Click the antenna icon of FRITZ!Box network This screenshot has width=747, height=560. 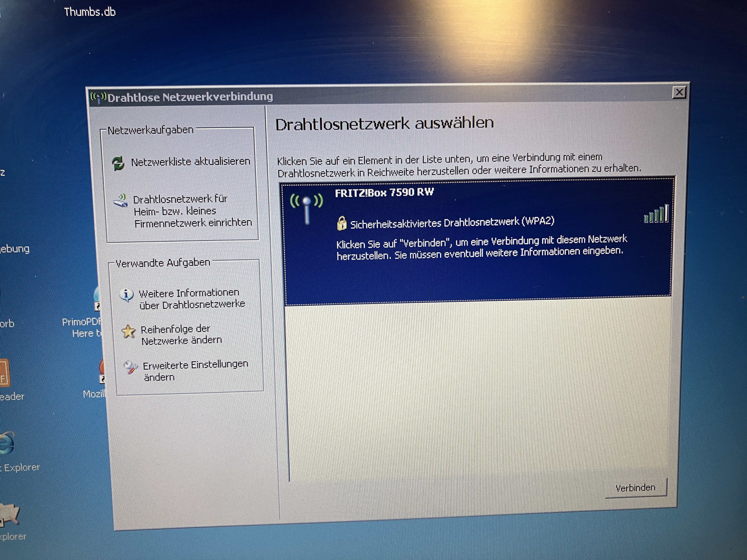coord(307,209)
